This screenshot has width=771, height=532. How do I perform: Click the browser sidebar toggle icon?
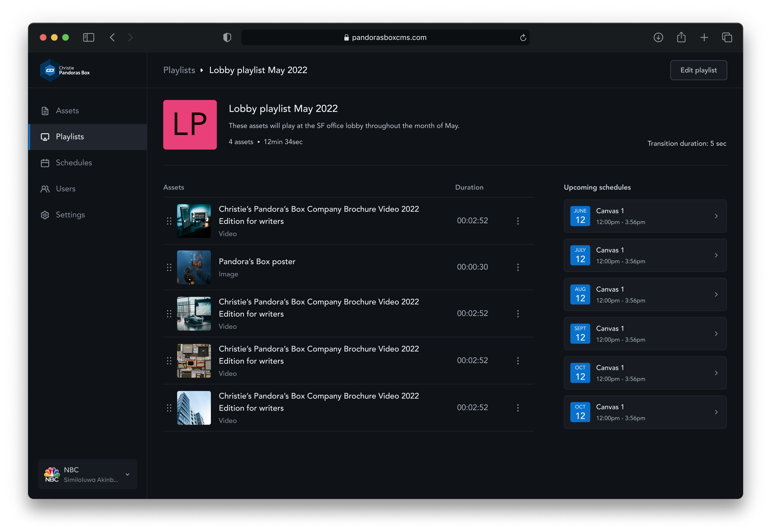(x=88, y=37)
